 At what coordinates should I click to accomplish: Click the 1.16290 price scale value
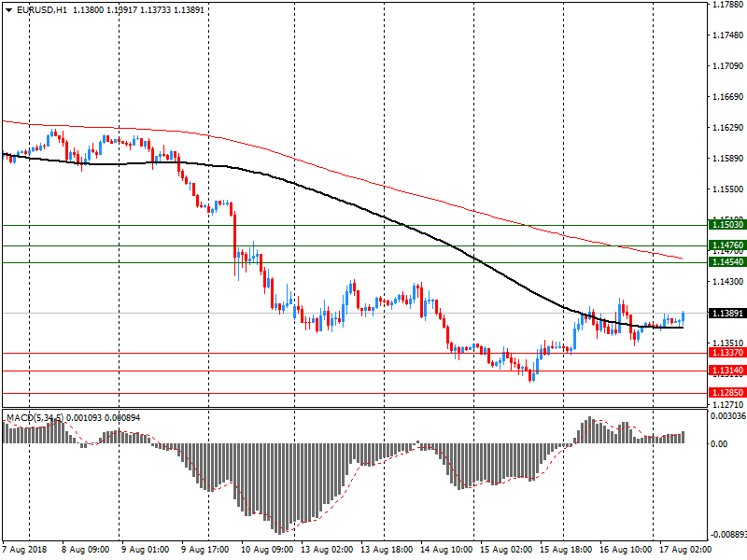(x=727, y=128)
